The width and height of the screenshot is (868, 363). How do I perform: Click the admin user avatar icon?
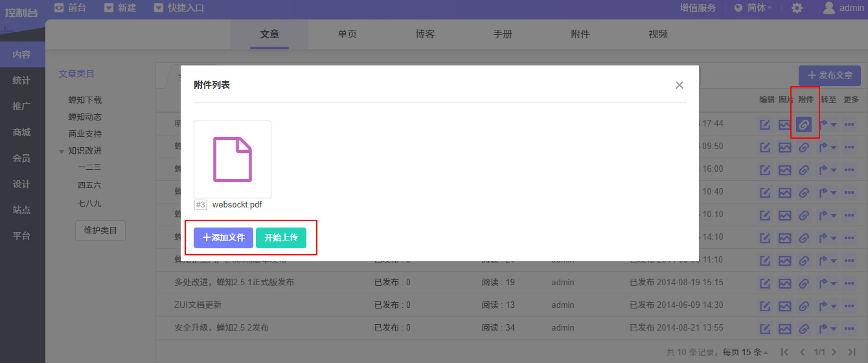pyautogui.click(x=828, y=8)
